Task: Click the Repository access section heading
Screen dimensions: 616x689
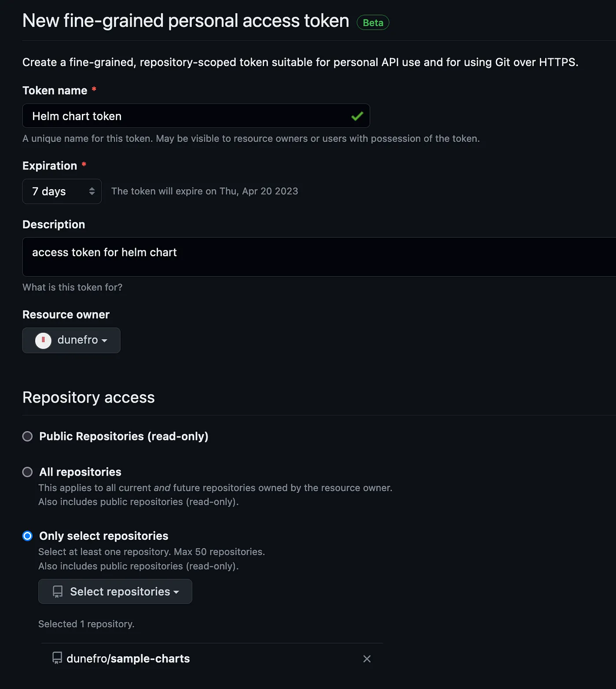Action: point(88,397)
